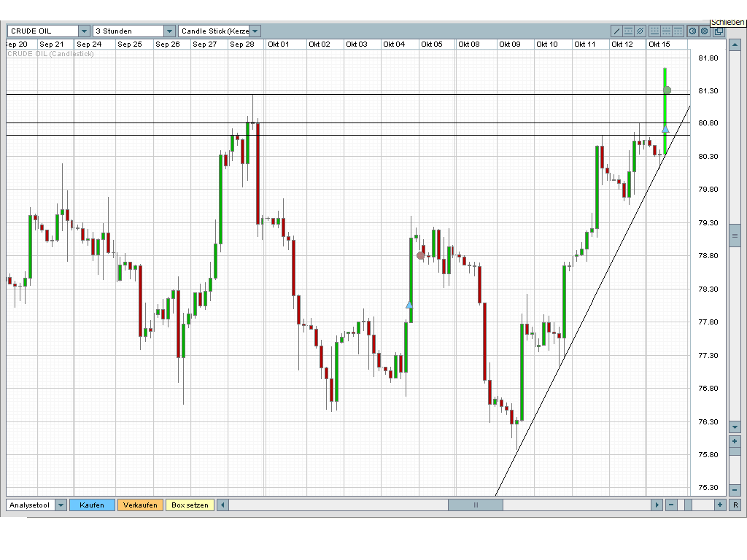
Task: Choose line style with solid bottom line
Action: coord(654,31)
